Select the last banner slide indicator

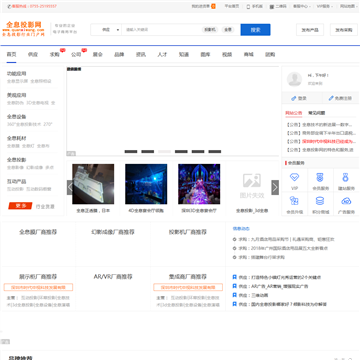(x=215, y=152)
